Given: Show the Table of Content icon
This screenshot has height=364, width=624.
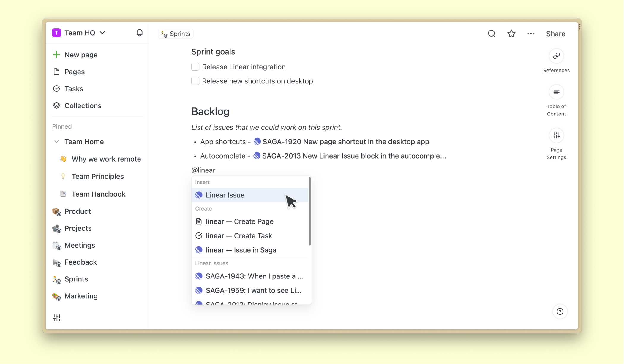Looking at the screenshot, I should (556, 92).
